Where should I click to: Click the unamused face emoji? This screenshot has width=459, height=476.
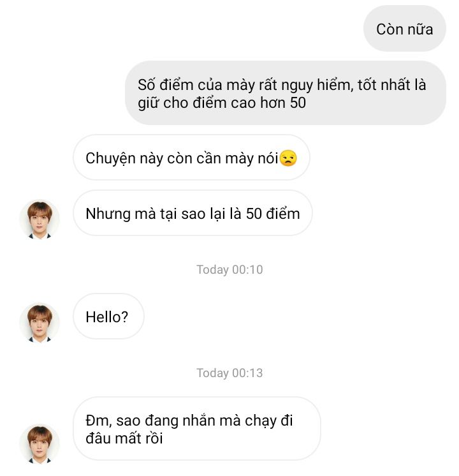[x=288, y=158]
